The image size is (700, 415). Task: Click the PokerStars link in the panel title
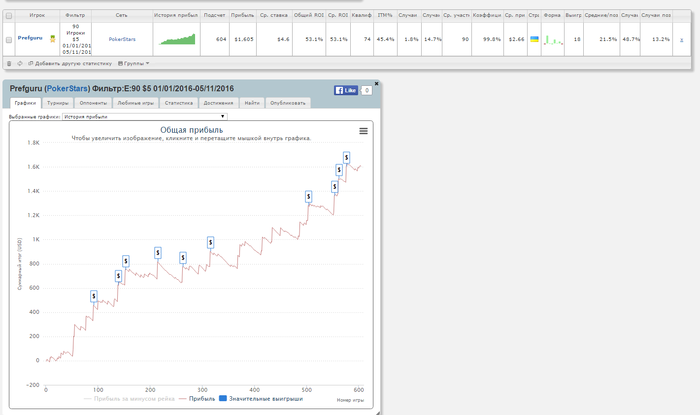coord(67,88)
